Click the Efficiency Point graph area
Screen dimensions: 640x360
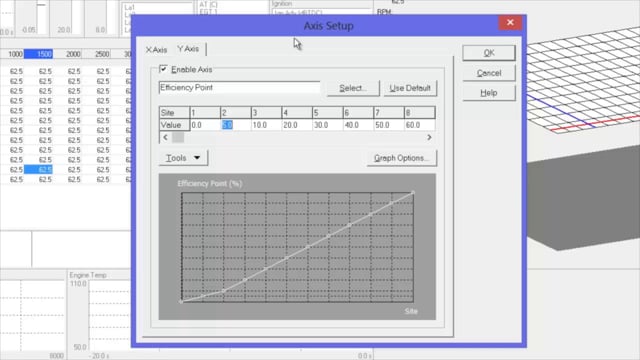[297, 247]
